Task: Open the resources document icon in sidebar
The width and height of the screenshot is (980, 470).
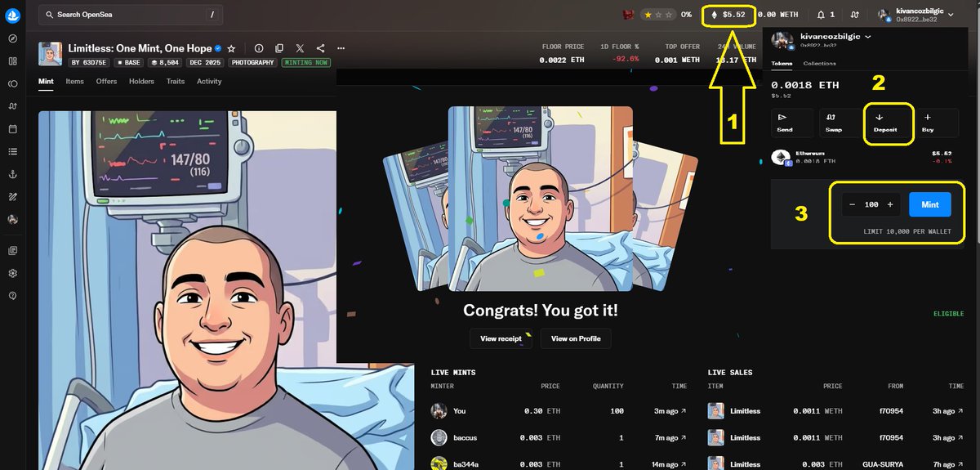Action: (13, 250)
